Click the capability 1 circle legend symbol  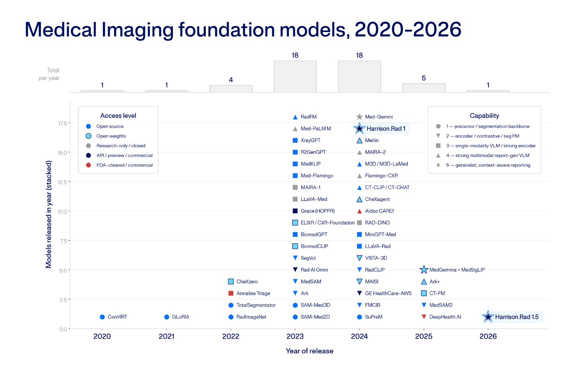tap(438, 126)
